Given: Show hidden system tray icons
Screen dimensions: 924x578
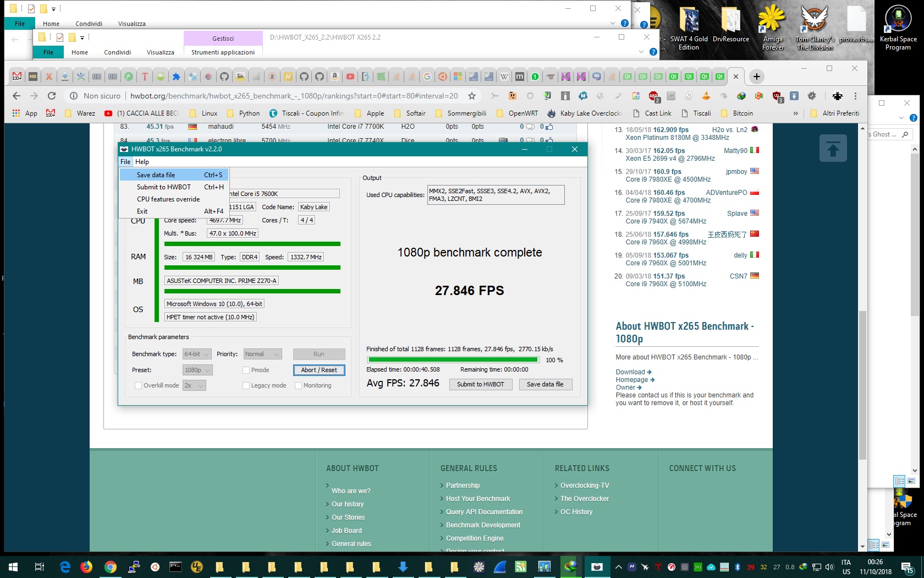Looking at the screenshot, I should 618,567.
